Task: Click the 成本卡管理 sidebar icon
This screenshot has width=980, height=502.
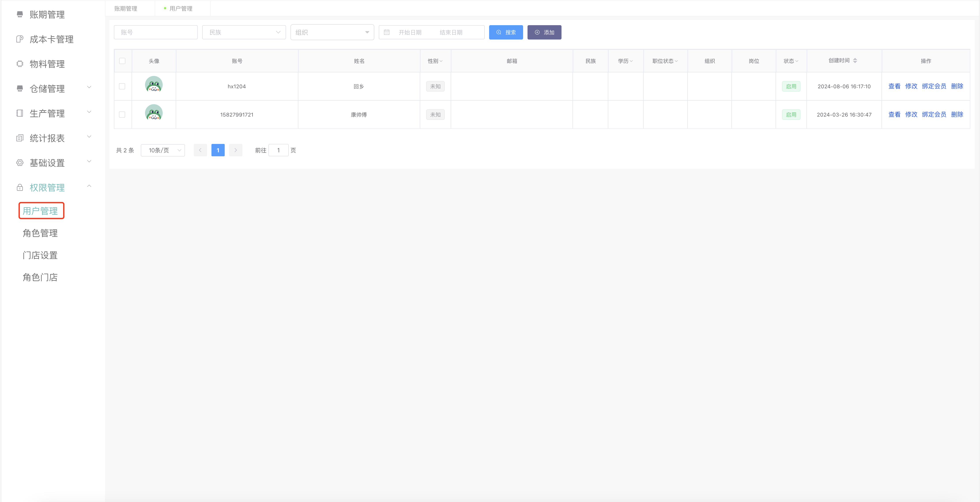Action: coord(20,39)
